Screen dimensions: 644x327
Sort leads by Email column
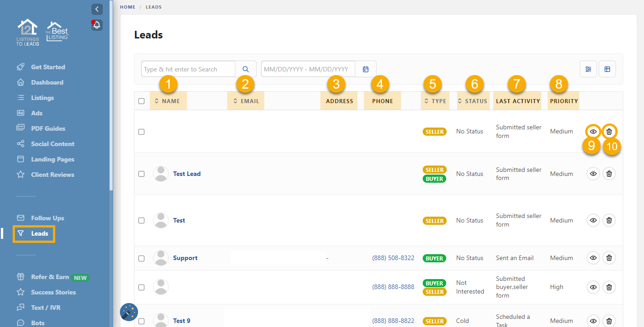[x=246, y=101]
